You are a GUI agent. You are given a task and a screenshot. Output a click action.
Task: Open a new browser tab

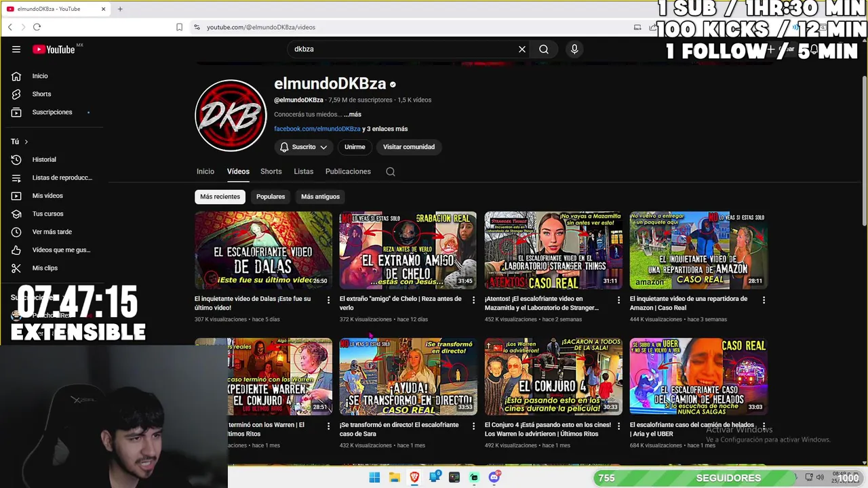pos(120,9)
